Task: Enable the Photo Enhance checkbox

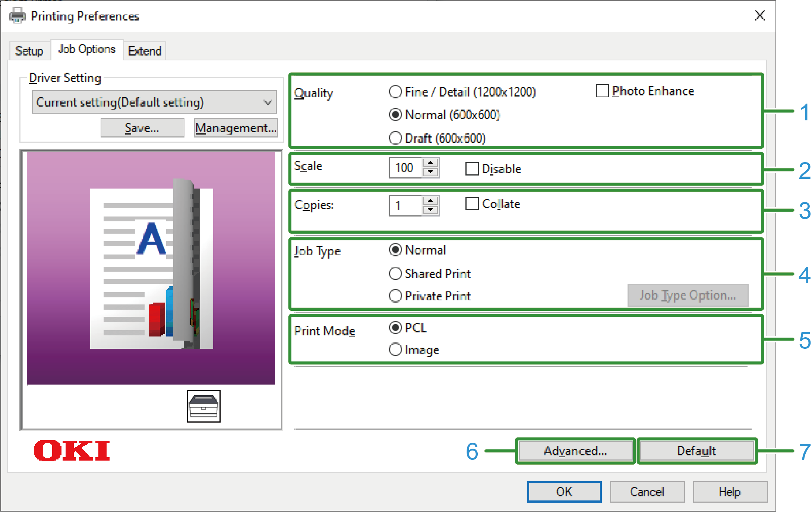Action: click(x=602, y=91)
